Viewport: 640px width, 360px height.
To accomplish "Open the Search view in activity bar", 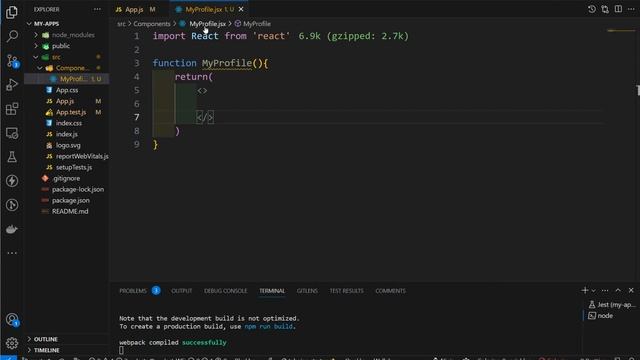I will coord(12,36).
